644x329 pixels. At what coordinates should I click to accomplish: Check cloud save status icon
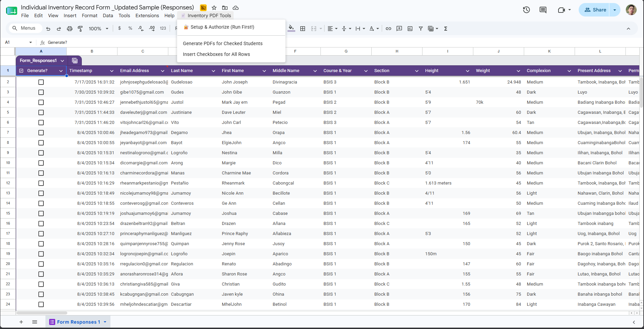click(x=236, y=7)
